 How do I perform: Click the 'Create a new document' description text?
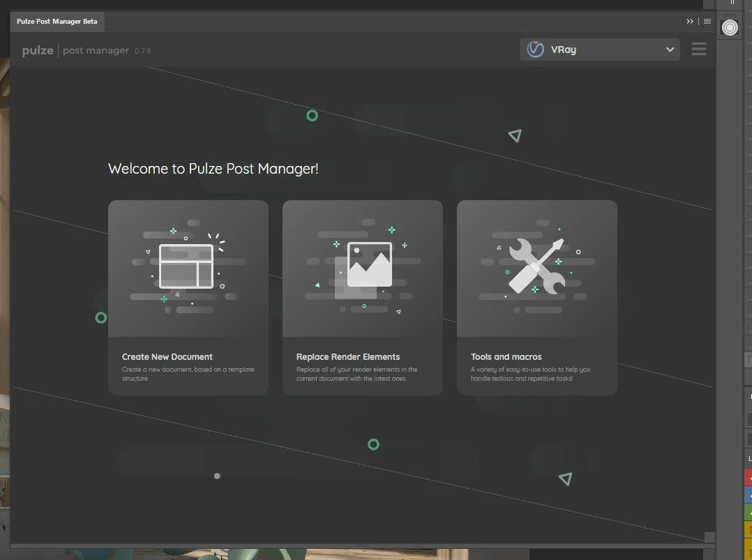(188, 374)
